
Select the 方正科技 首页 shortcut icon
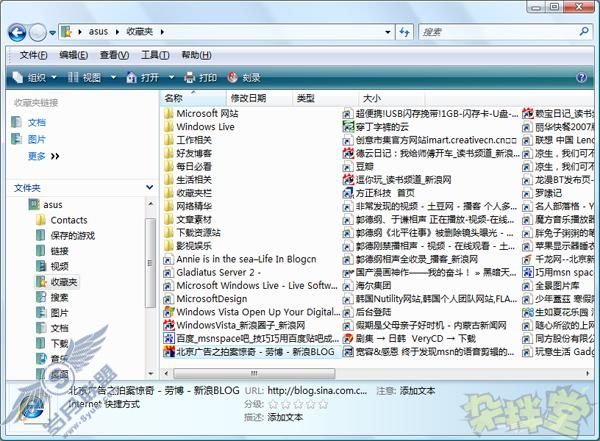[x=348, y=193]
